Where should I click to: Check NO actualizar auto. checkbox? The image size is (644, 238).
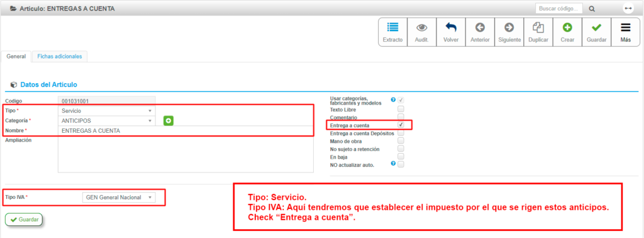pos(401,164)
